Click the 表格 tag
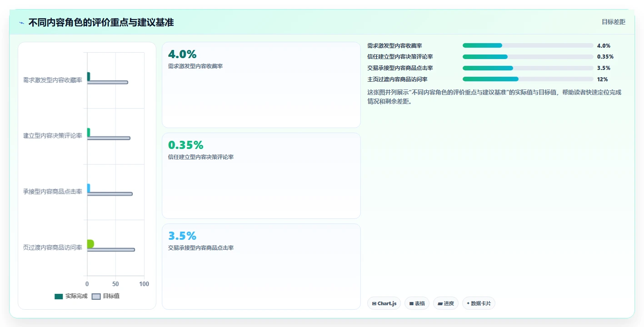The height and width of the screenshot is (327, 644). pyautogui.click(x=417, y=303)
